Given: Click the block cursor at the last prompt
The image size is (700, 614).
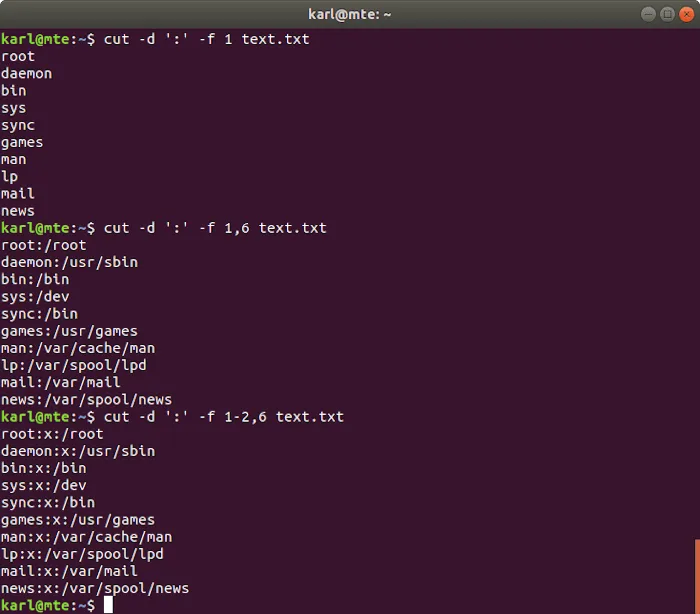Looking at the screenshot, I should click(108, 606).
